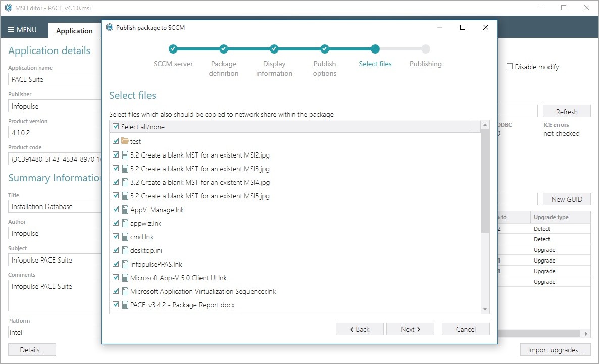Click the Product version field
The image size is (599, 364).
tap(55, 133)
